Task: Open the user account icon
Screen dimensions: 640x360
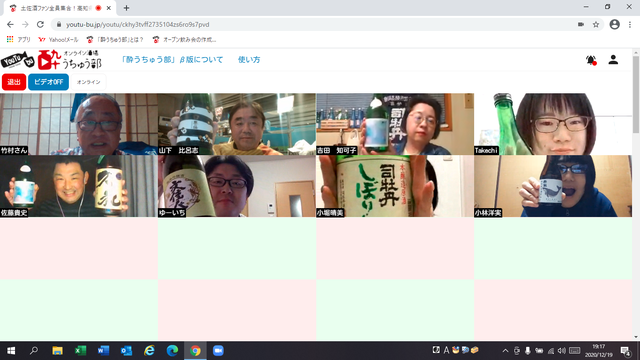Action: (613, 60)
